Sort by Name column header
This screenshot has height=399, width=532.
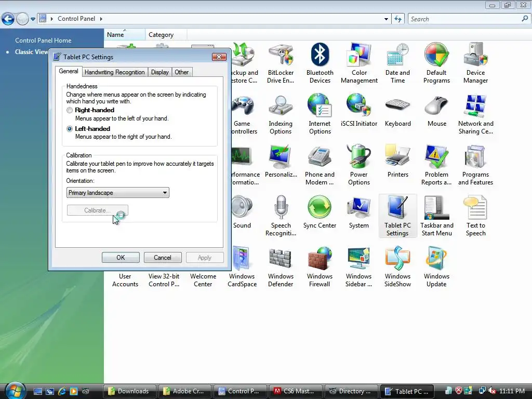125,35
